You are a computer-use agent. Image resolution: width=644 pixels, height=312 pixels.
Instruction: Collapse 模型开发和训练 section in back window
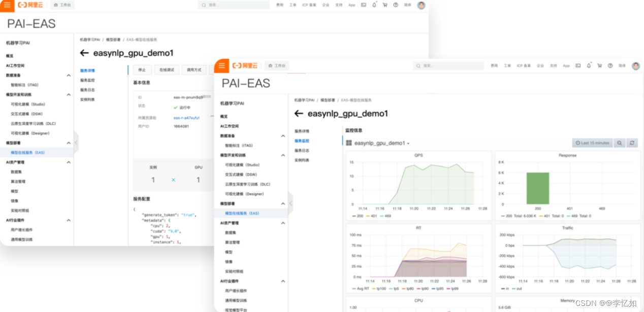coord(69,94)
